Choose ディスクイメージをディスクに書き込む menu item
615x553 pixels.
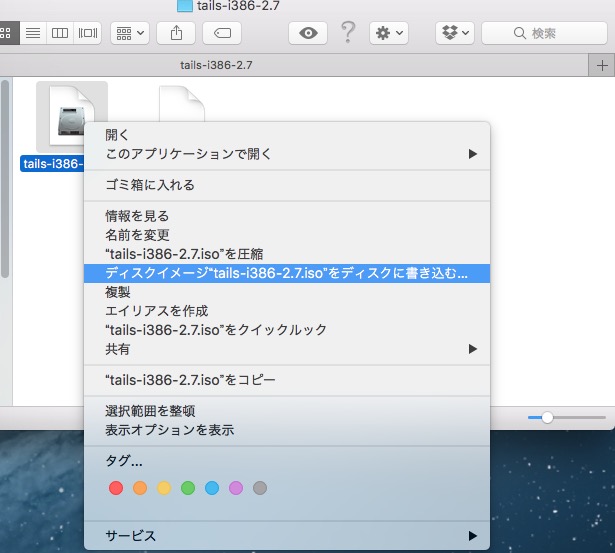(286, 273)
